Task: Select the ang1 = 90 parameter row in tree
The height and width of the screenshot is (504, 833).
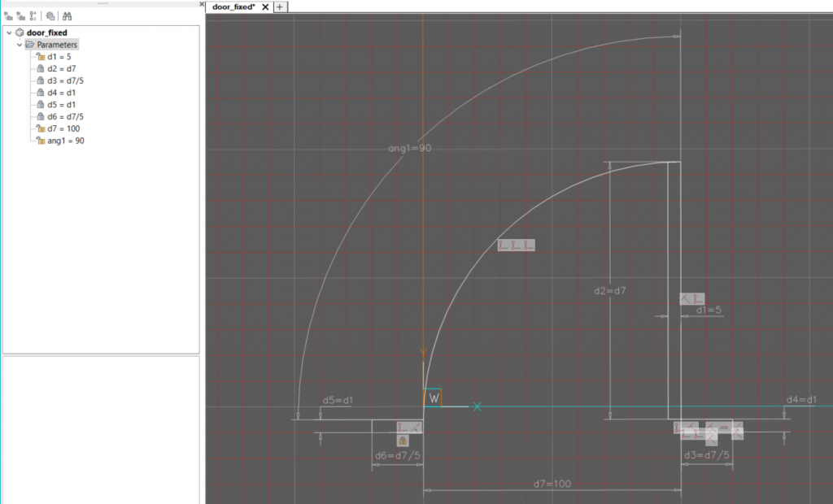Action: (65, 141)
